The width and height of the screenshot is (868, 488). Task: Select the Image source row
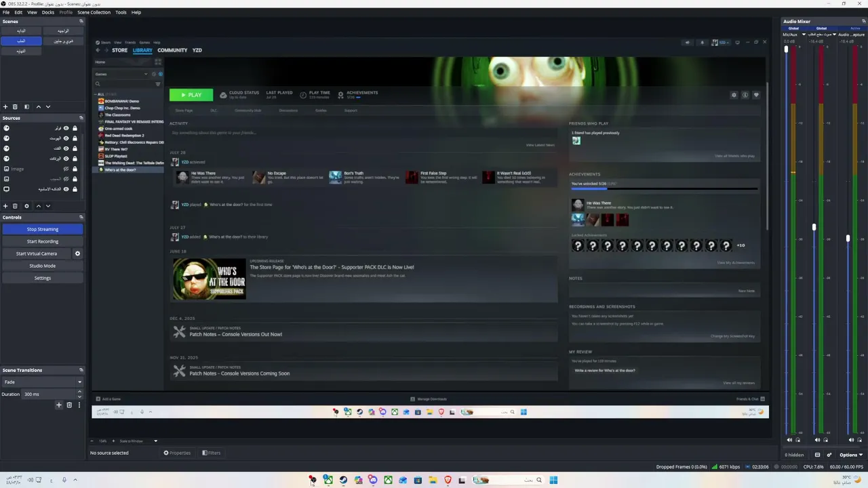42,169
